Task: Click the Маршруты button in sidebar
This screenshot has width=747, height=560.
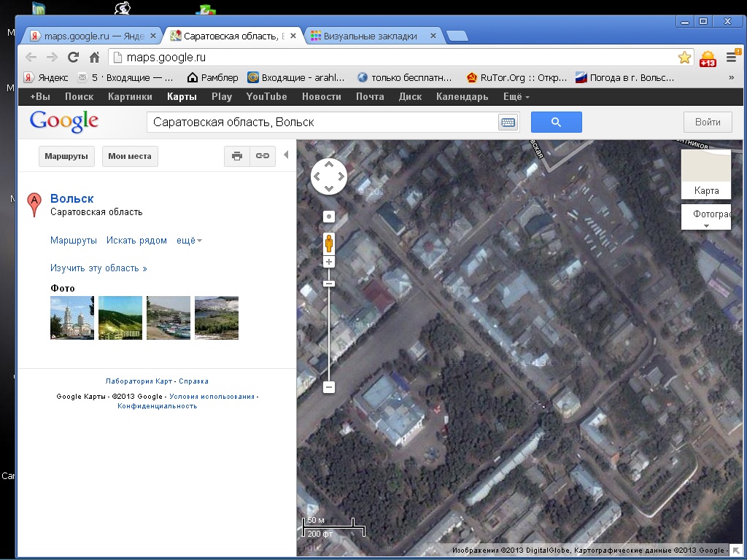Action: tap(66, 156)
